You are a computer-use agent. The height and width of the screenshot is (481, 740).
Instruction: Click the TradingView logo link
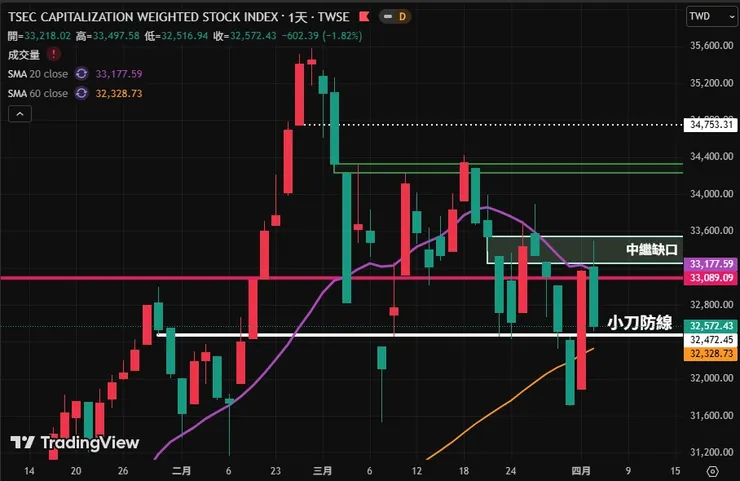pyautogui.click(x=75, y=442)
